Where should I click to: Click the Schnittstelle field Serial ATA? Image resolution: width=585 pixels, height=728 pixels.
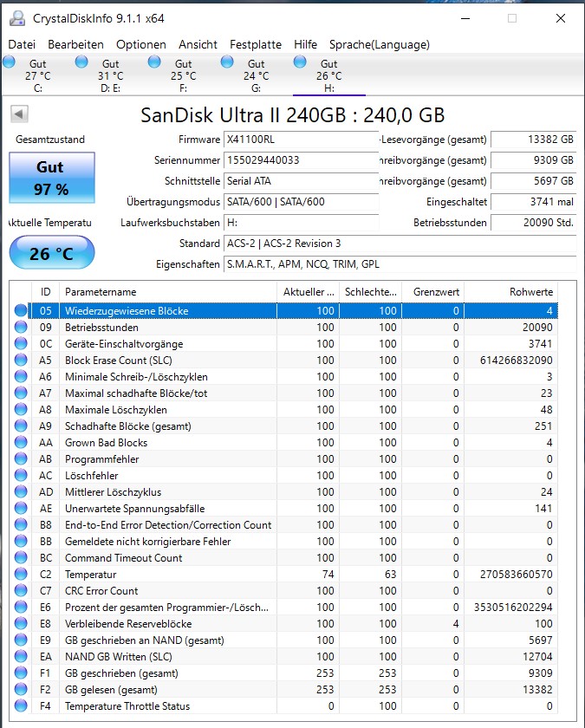tap(302, 181)
